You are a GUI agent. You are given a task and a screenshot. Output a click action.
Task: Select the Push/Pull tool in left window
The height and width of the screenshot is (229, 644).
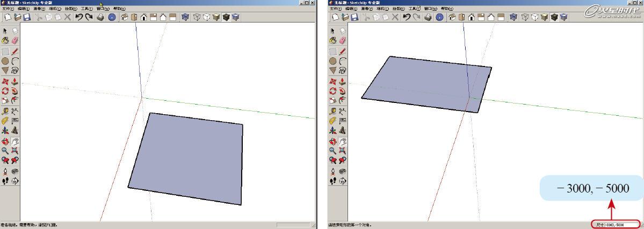point(15,82)
